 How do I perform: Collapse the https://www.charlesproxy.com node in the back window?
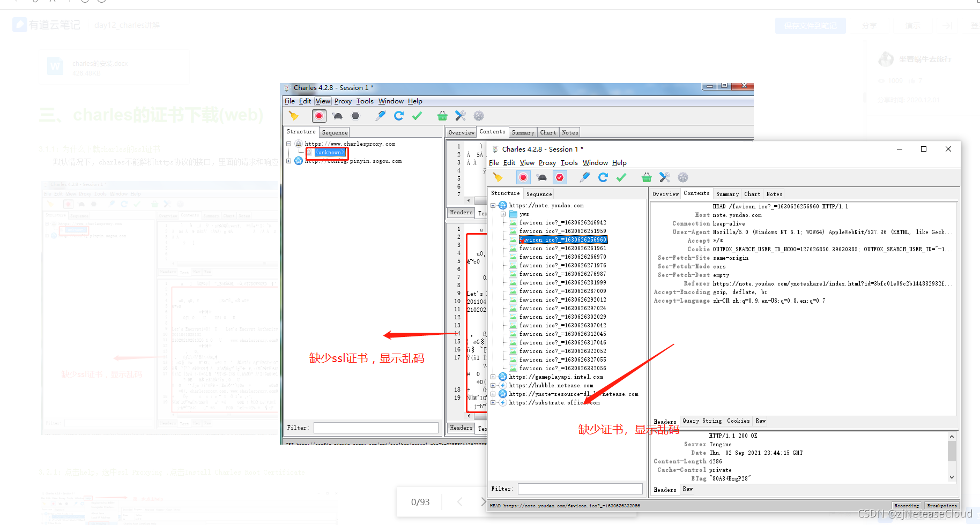point(289,144)
